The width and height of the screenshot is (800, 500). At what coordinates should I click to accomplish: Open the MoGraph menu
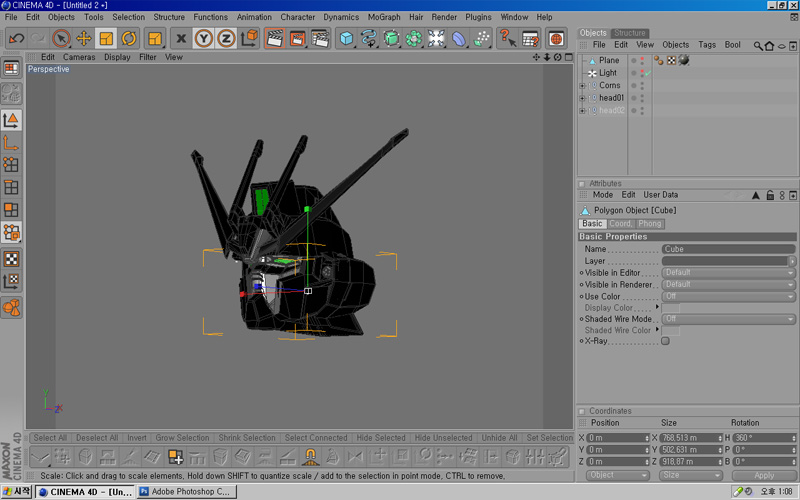pos(384,17)
